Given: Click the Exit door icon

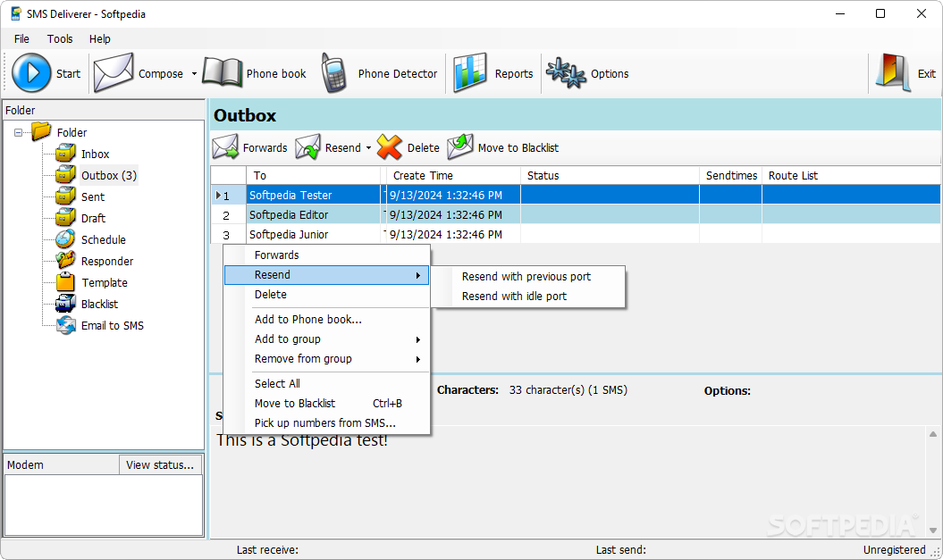Looking at the screenshot, I should point(893,72).
